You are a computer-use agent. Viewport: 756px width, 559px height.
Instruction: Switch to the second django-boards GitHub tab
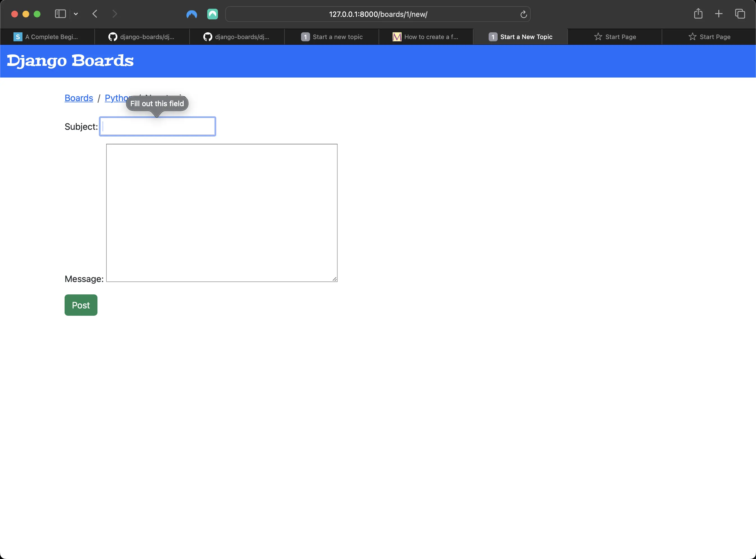click(x=237, y=37)
